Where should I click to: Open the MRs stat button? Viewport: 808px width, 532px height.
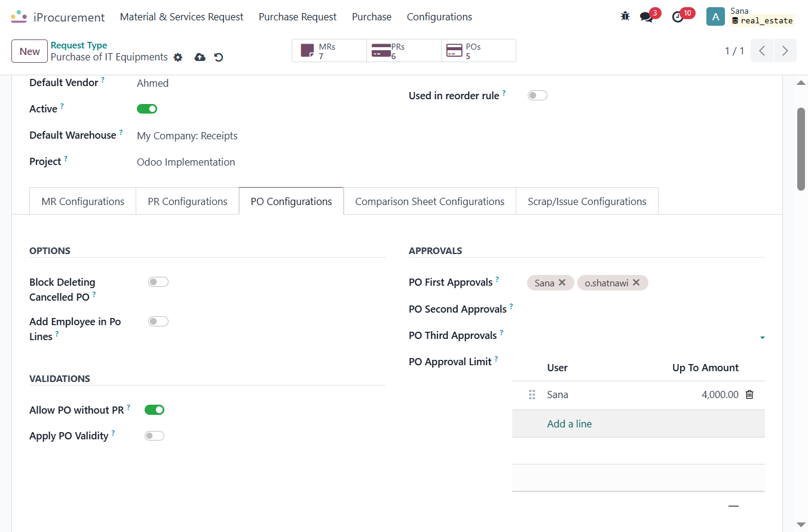point(329,51)
